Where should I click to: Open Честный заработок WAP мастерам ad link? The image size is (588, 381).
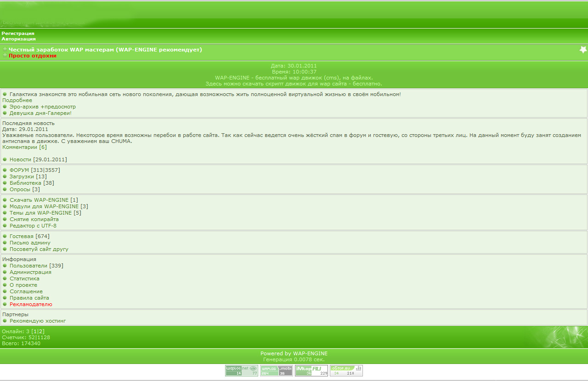click(x=105, y=50)
